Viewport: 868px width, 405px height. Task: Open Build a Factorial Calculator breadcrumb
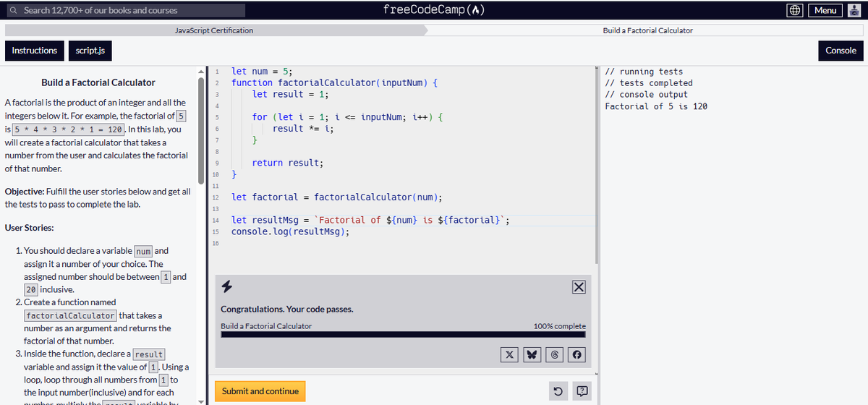pos(647,30)
